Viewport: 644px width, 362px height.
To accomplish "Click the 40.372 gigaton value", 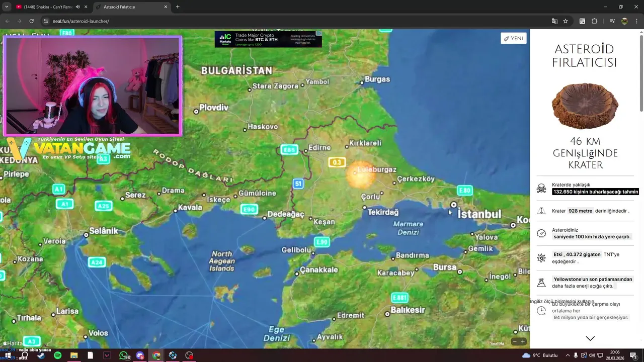I will (x=577, y=254).
